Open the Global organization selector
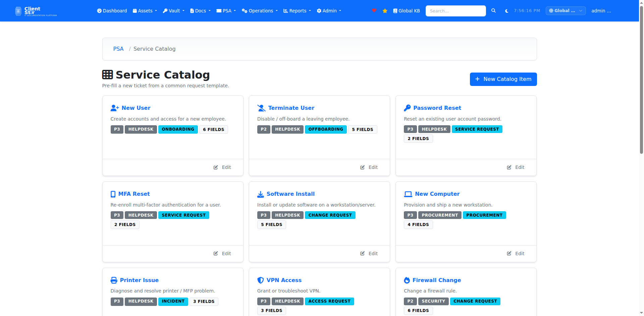 pyautogui.click(x=566, y=11)
